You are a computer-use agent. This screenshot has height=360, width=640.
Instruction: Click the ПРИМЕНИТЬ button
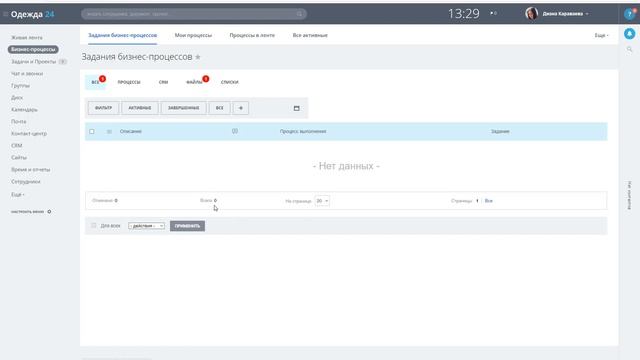point(187,226)
